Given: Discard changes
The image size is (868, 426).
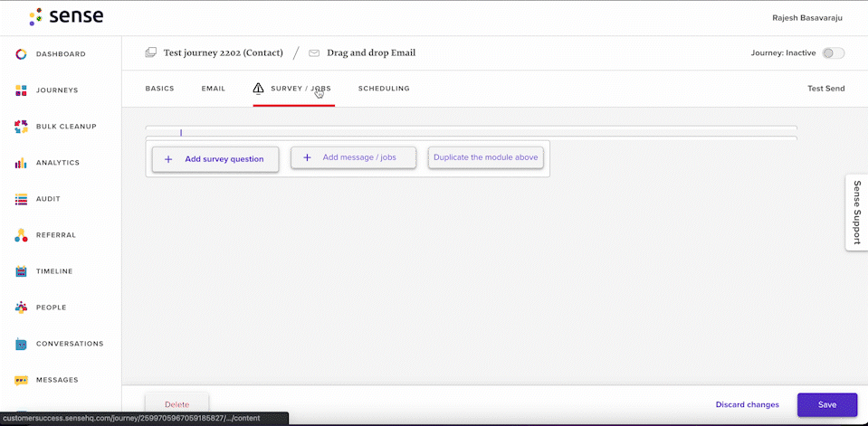Looking at the screenshot, I should 748,405.
